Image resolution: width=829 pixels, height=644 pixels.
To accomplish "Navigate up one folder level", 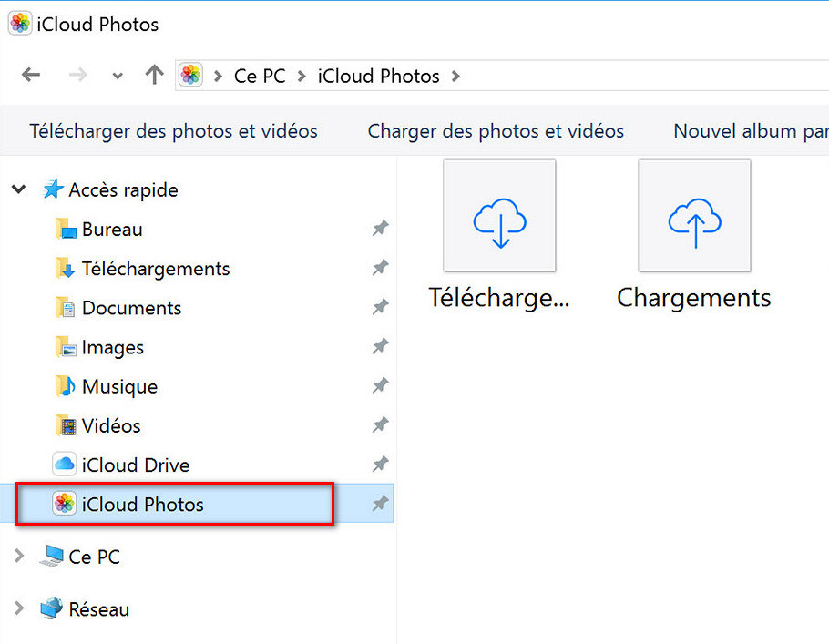I will (x=154, y=76).
